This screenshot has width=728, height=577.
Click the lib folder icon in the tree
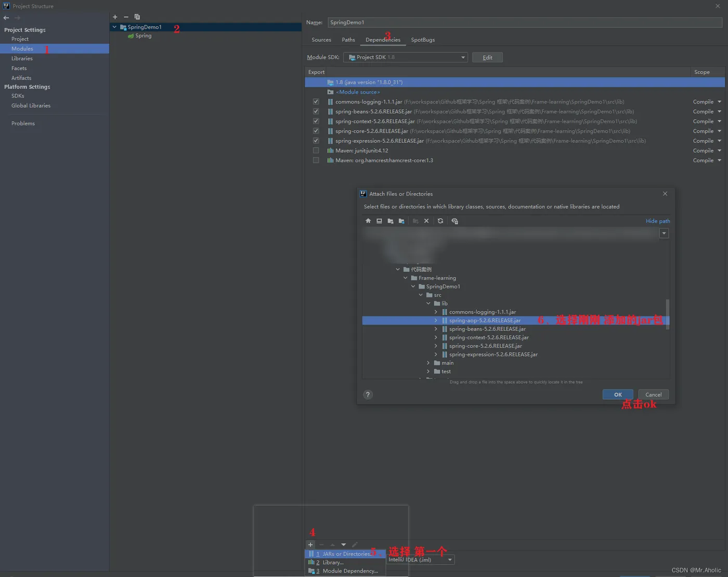(x=437, y=304)
